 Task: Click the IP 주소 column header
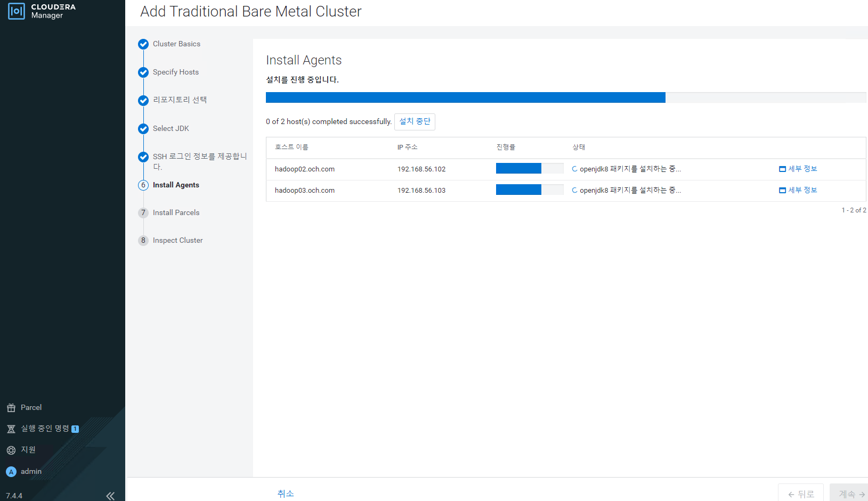coord(407,147)
